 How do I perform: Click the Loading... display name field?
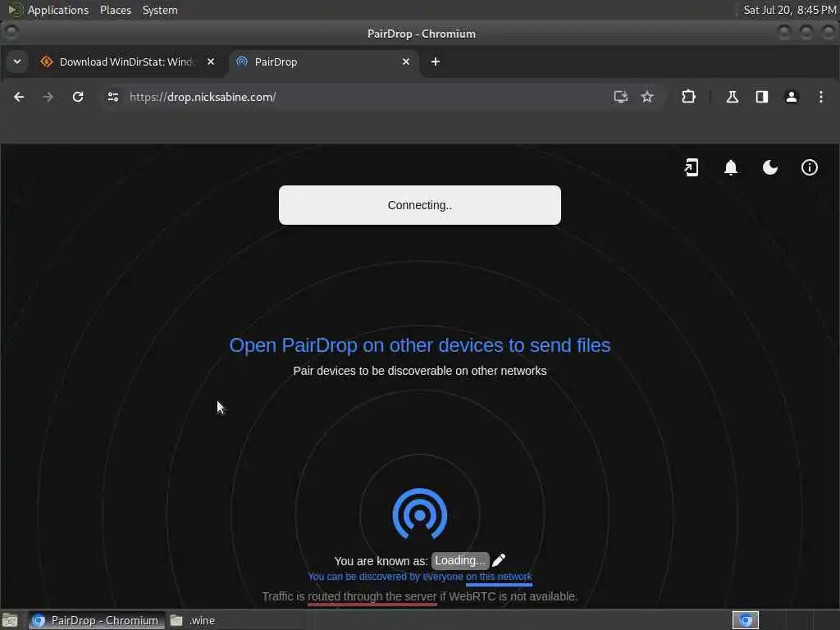tap(459, 560)
